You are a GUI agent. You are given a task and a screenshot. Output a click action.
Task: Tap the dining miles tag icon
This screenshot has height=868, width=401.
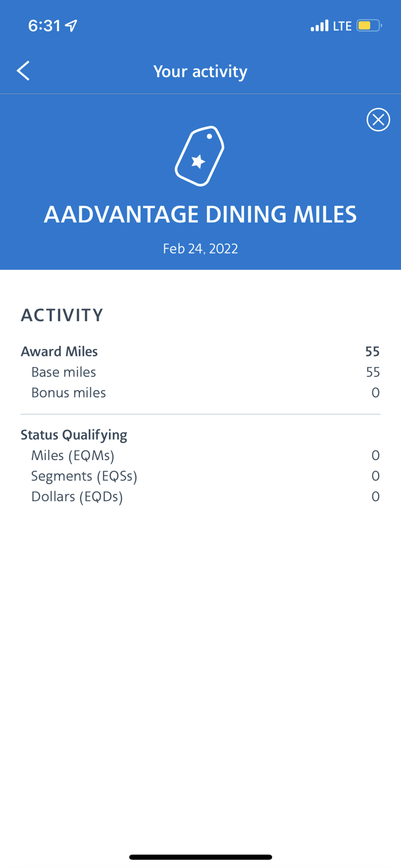200,156
